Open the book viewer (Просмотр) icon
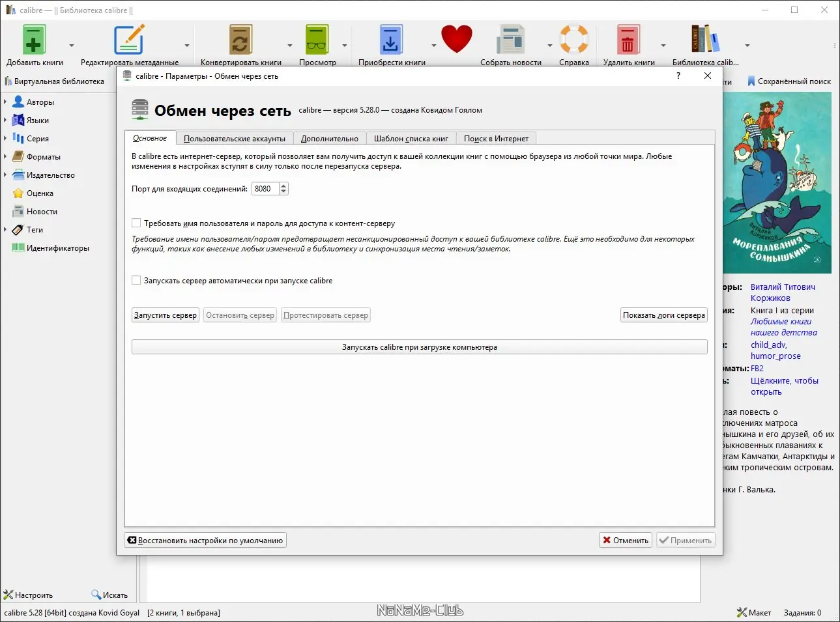 click(x=317, y=40)
